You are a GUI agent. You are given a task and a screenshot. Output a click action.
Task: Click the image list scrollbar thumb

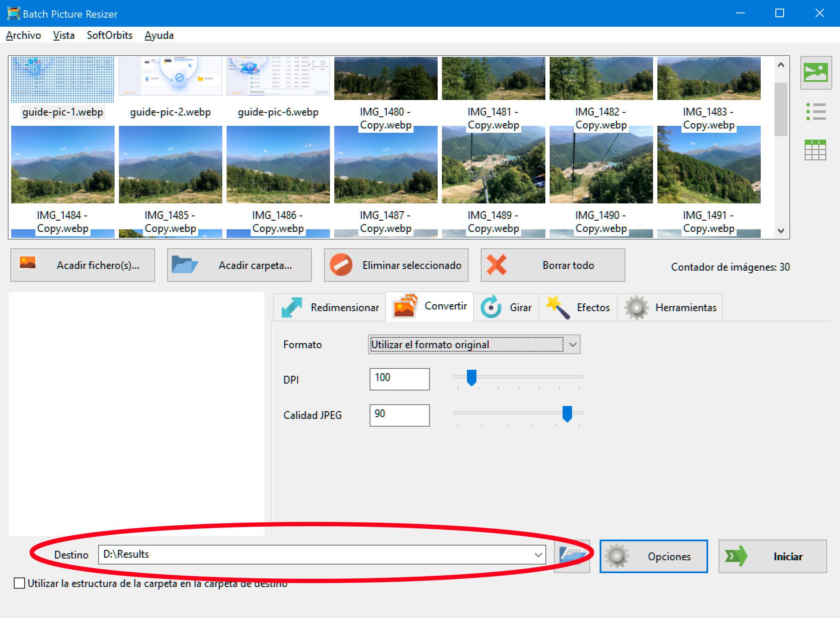click(x=781, y=109)
